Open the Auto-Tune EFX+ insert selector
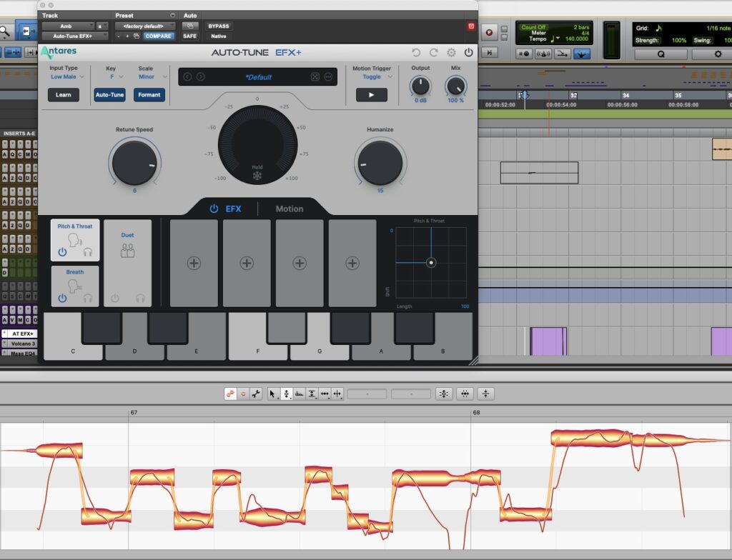 pos(74,36)
